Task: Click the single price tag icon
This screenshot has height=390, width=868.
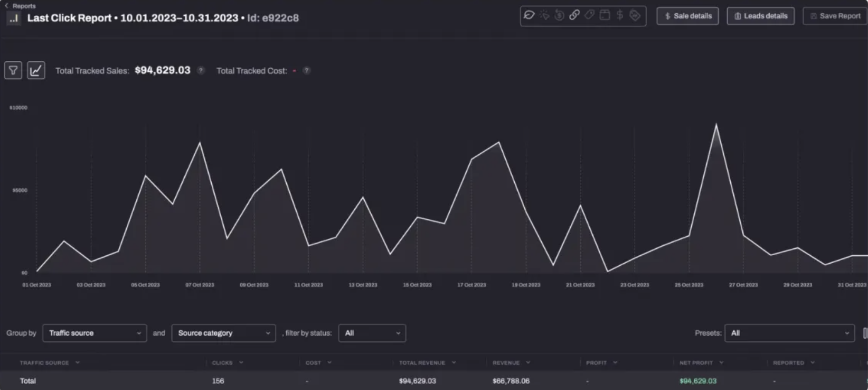Action: (590, 15)
